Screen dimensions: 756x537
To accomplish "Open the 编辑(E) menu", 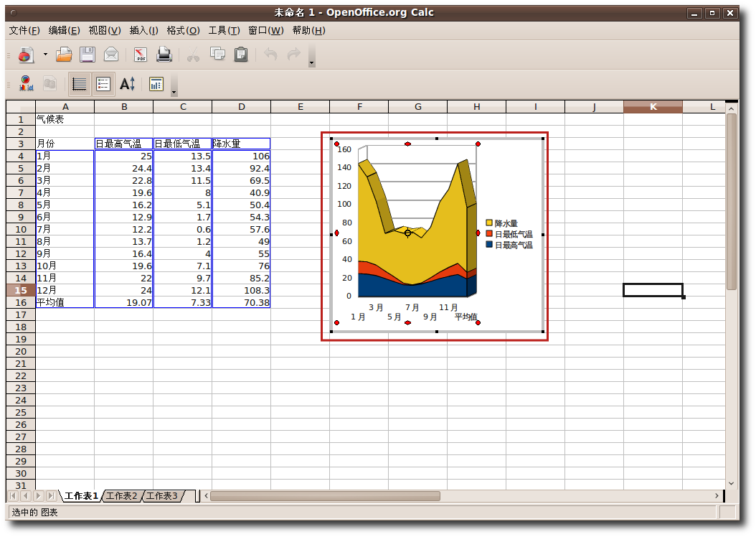I will point(64,30).
